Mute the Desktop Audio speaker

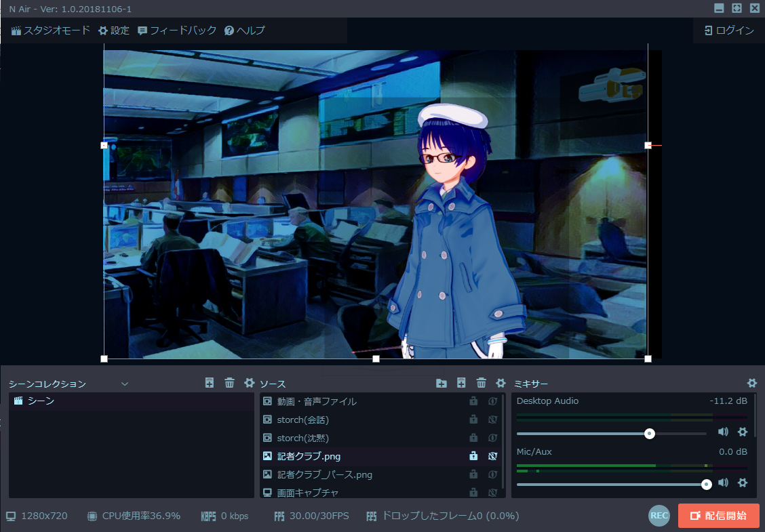pyautogui.click(x=724, y=432)
